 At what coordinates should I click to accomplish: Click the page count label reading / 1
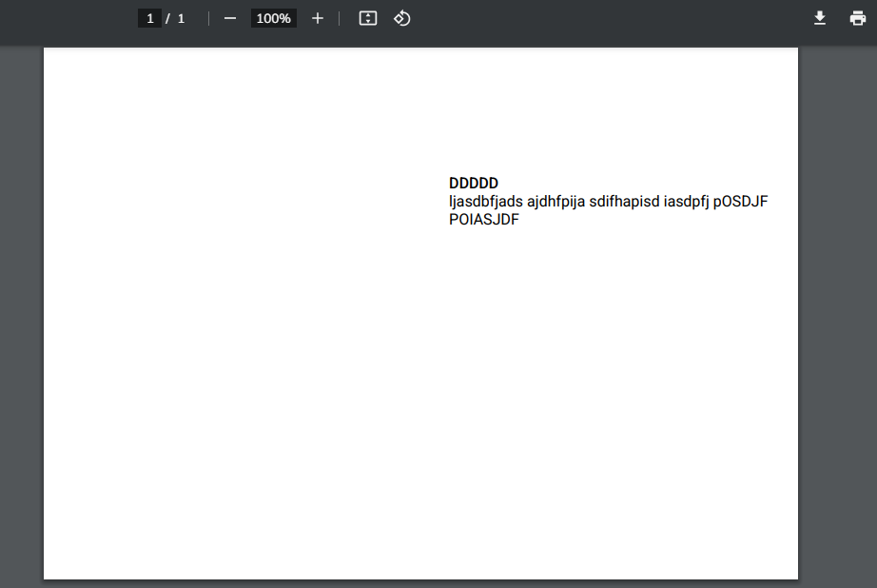[x=177, y=17]
